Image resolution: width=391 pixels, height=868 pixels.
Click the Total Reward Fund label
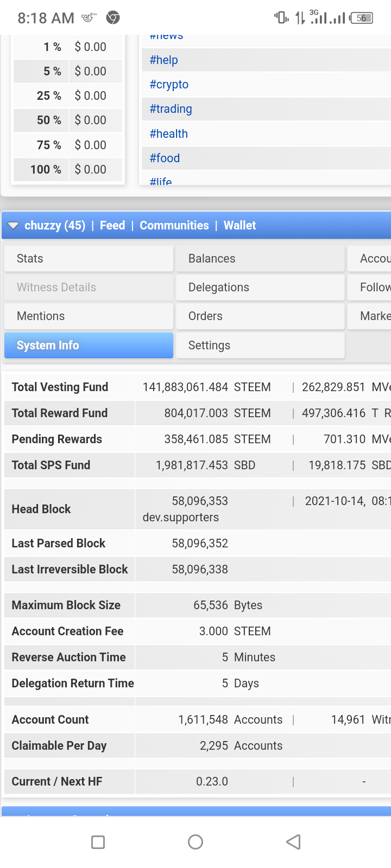[x=60, y=413]
